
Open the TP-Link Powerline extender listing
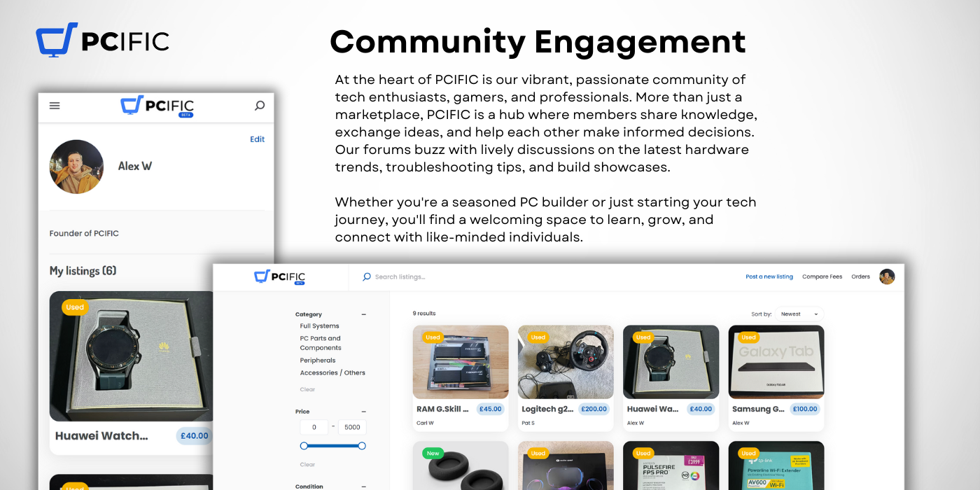pyautogui.click(x=776, y=465)
